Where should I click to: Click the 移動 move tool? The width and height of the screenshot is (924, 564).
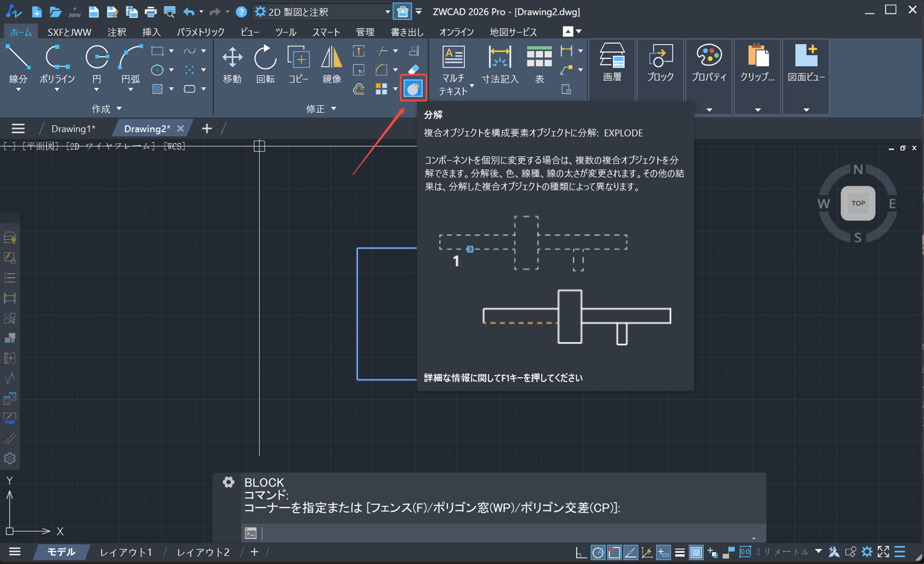232,59
